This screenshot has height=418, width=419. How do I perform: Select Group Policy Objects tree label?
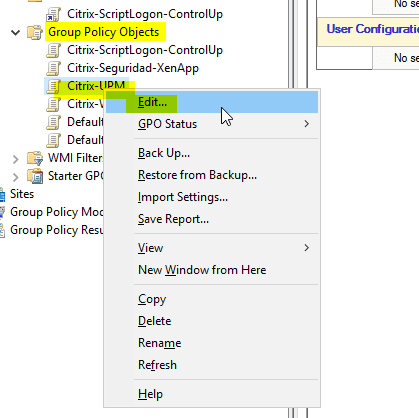104,32
